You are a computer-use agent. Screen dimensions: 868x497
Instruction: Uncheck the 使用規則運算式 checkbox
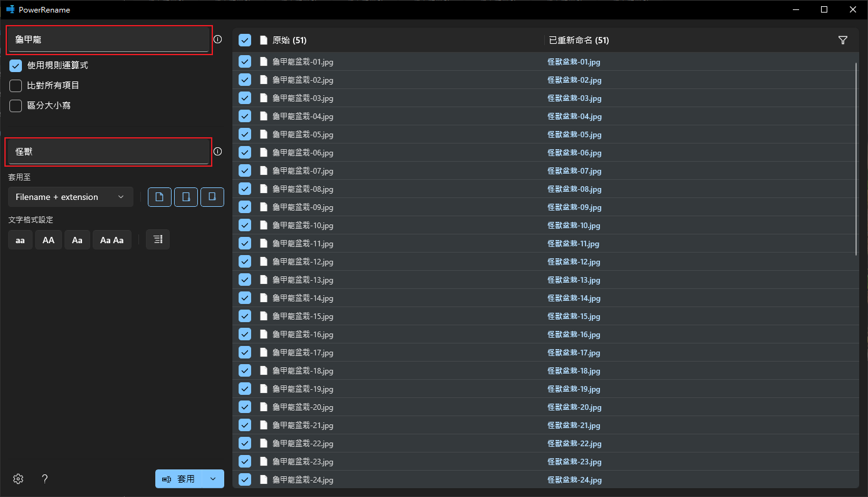tap(16, 66)
